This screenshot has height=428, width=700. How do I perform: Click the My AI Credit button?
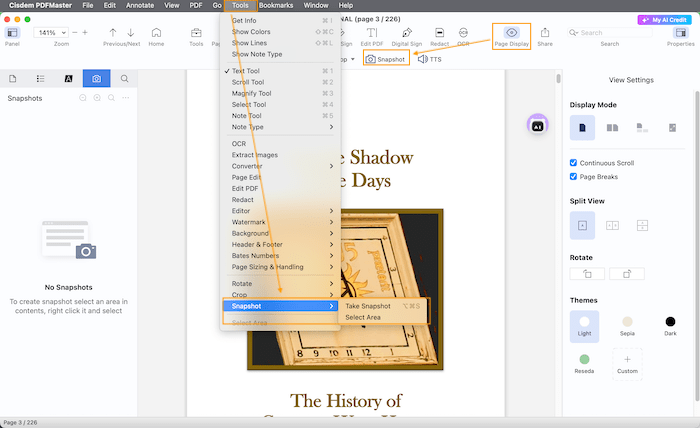pos(664,20)
